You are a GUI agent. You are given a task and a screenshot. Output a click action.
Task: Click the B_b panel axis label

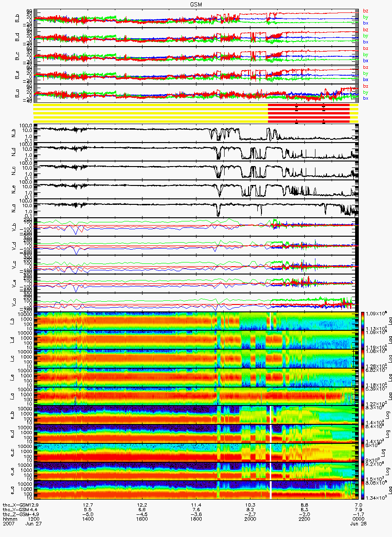(x=17, y=18)
